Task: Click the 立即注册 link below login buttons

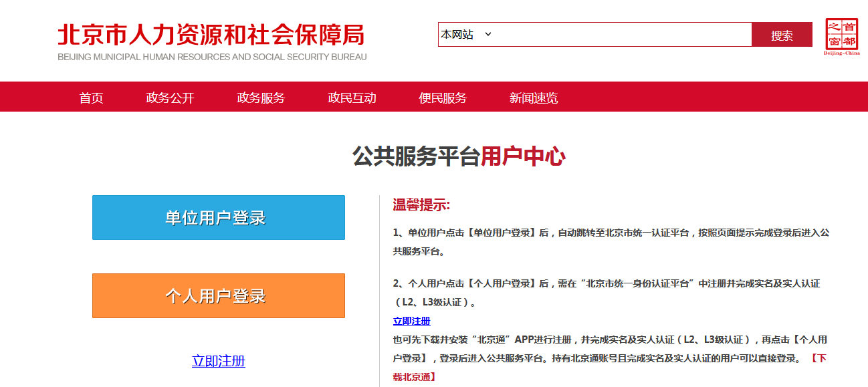Action: pos(218,360)
